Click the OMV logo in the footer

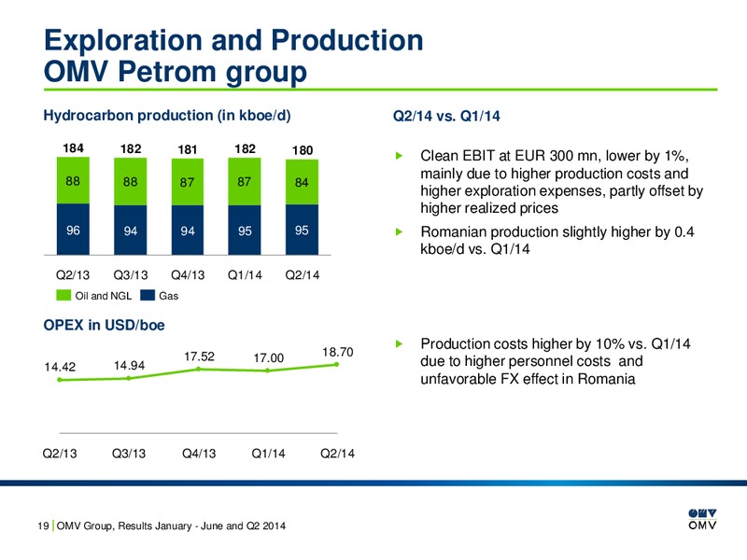coord(702,520)
